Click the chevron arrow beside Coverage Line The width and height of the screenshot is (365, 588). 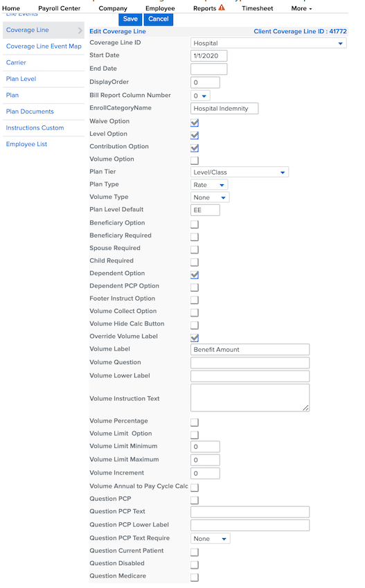[80, 30]
